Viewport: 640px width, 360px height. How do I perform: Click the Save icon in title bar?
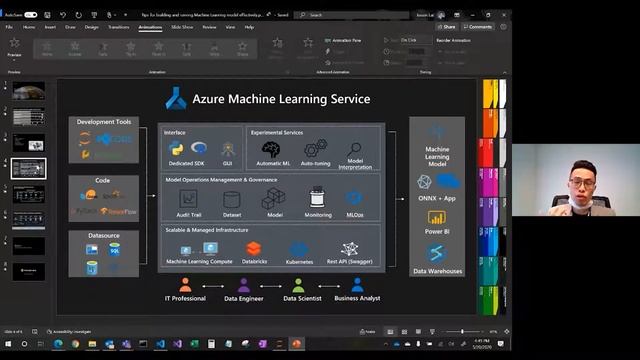click(47, 15)
